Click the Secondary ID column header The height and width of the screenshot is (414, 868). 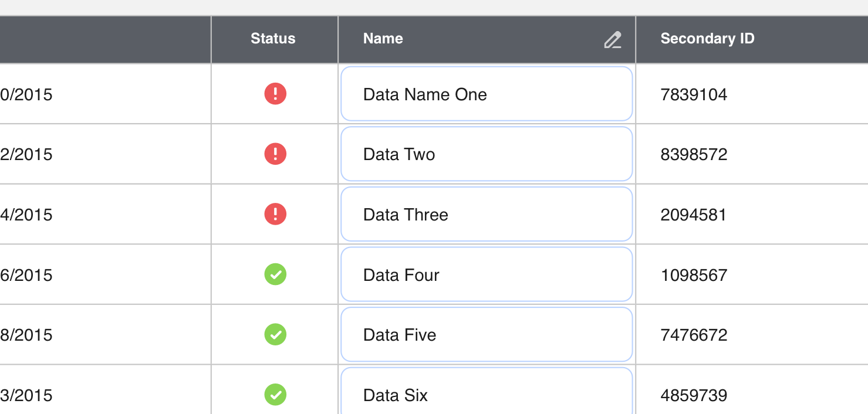707,39
